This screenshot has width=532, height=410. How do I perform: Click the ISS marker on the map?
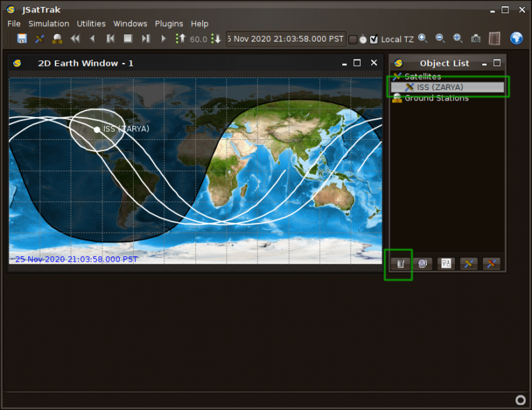(97, 130)
